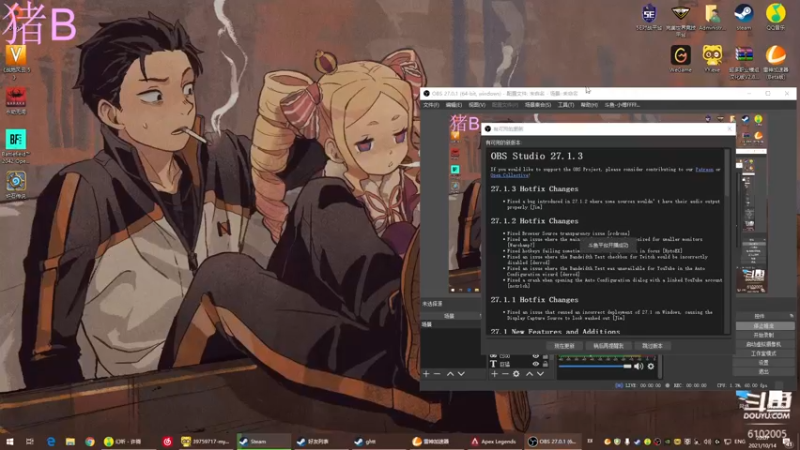Open the 场景集合(S) menu in OBS

point(538,105)
